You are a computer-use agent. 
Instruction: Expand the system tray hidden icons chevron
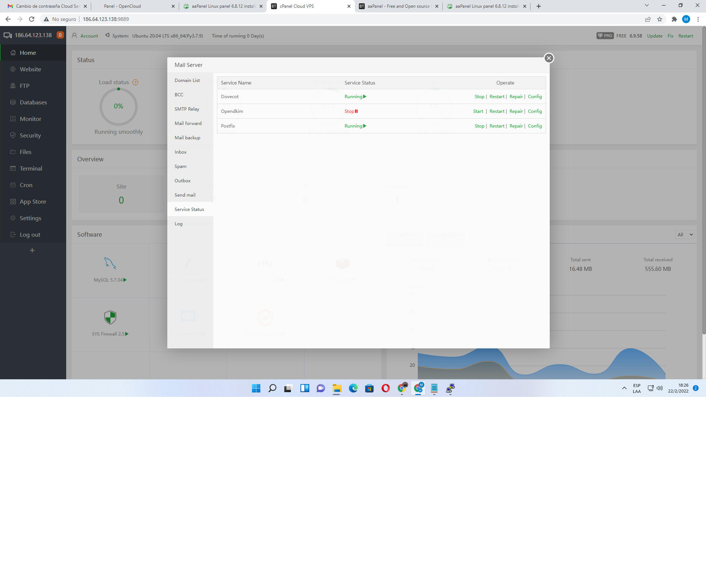point(624,388)
